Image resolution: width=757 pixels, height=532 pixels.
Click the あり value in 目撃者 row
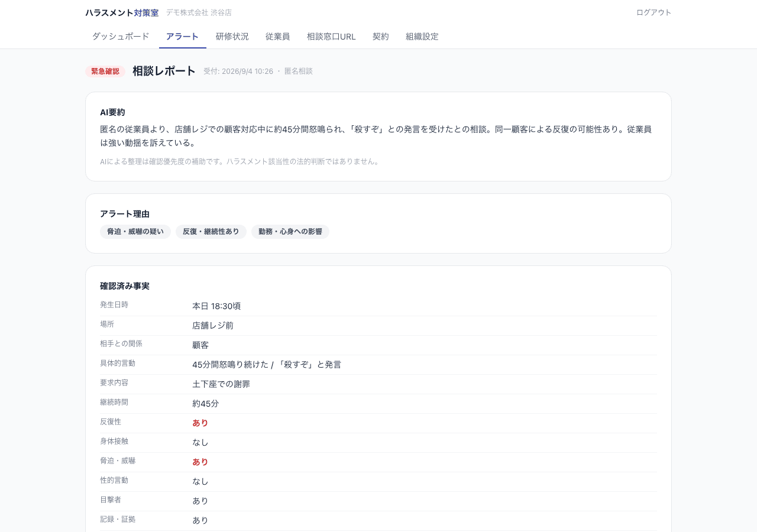click(200, 501)
